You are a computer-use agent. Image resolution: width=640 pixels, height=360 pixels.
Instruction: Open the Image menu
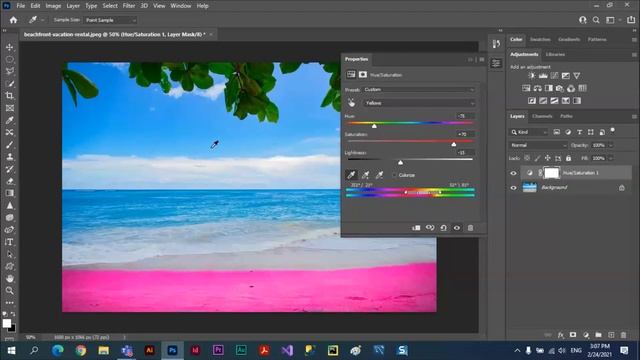(x=53, y=6)
